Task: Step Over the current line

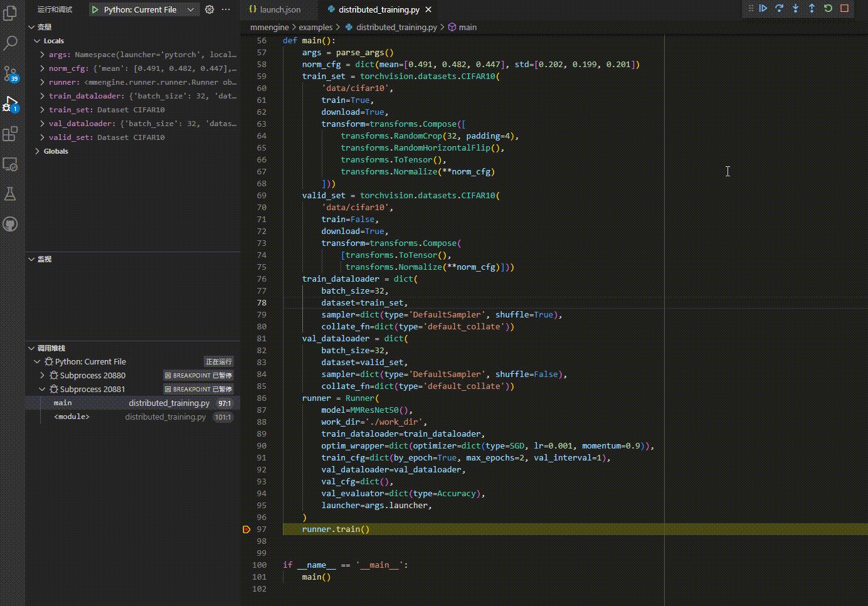Action: pyautogui.click(x=779, y=9)
